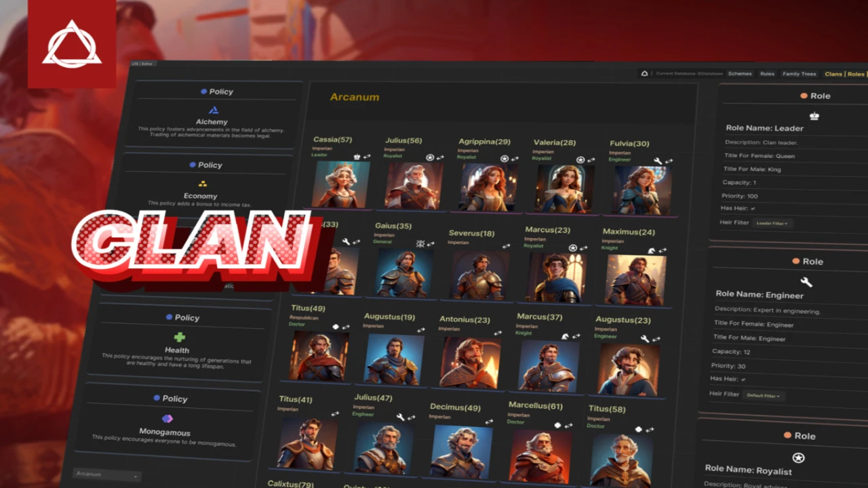Click the wrench icon on Fulvia's card
Screen dimensions: 868x488
(x=657, y=161)
